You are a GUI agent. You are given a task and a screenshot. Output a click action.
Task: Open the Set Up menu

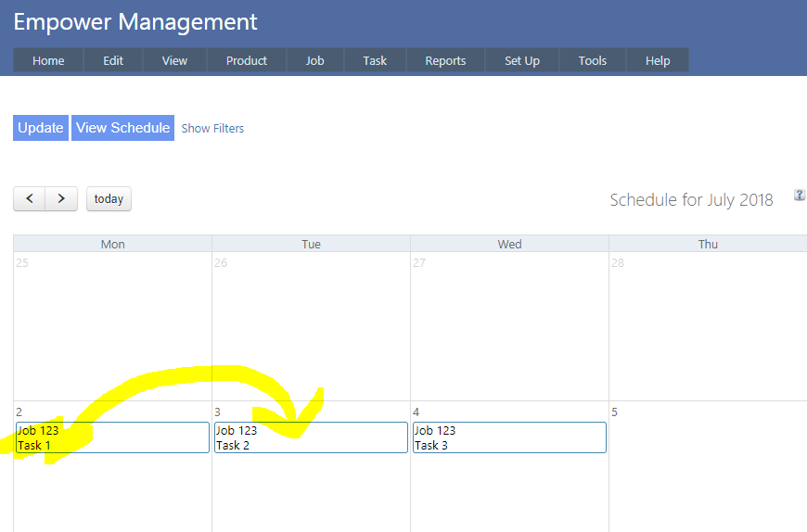(522, 60)
